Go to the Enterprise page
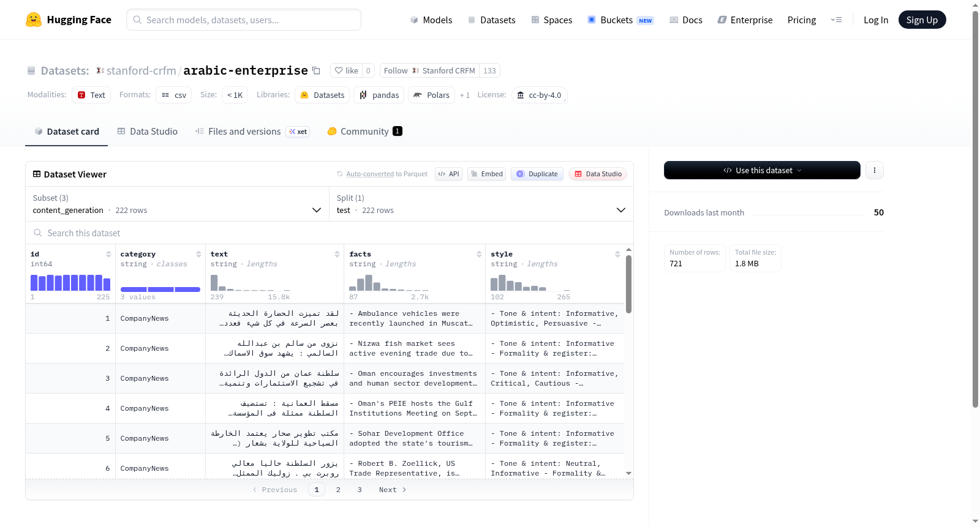 745,20
